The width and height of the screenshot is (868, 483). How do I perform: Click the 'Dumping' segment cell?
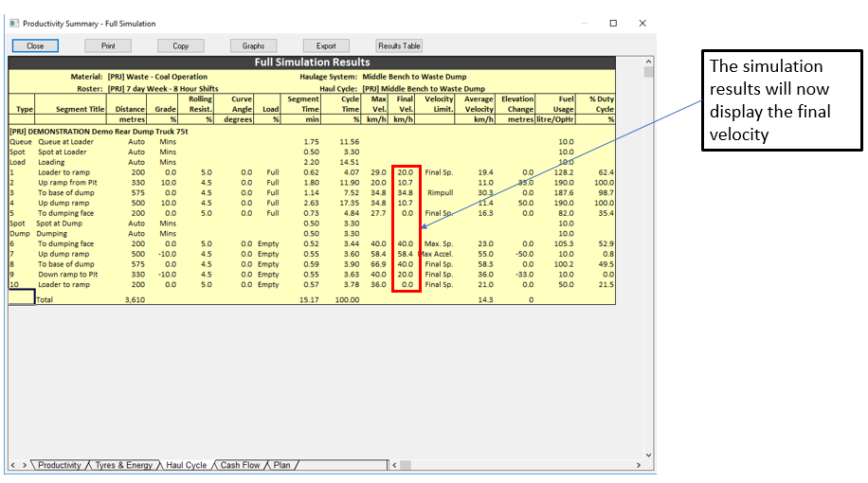point(51,234)
